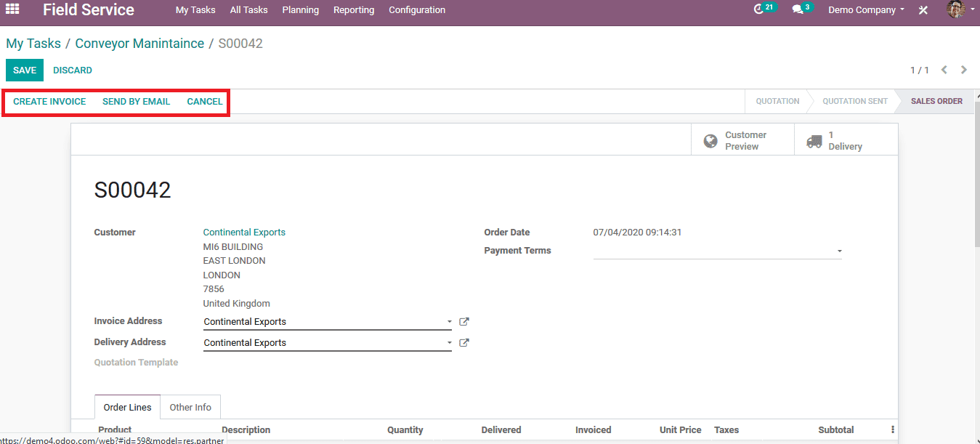Open external link for Invoice Address
This screenshot has height=444, width=980.
[464, 321]
